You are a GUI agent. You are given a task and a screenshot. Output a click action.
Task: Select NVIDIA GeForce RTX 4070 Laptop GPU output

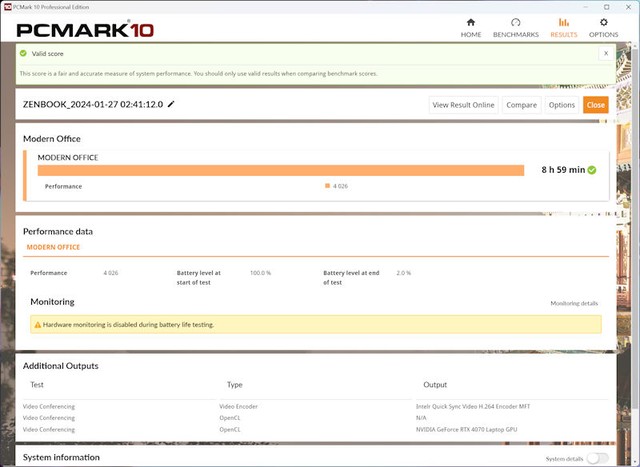tap(467, 429)
